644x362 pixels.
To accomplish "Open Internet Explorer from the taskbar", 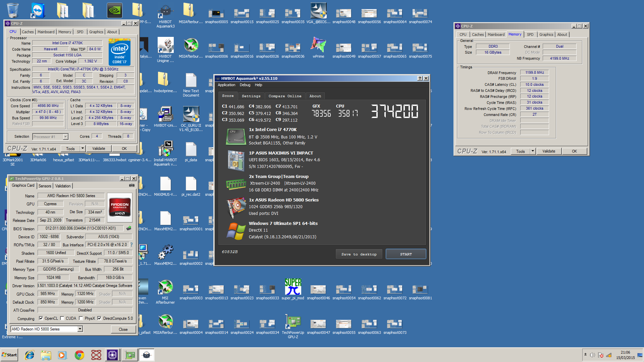I will coord(30,355).
